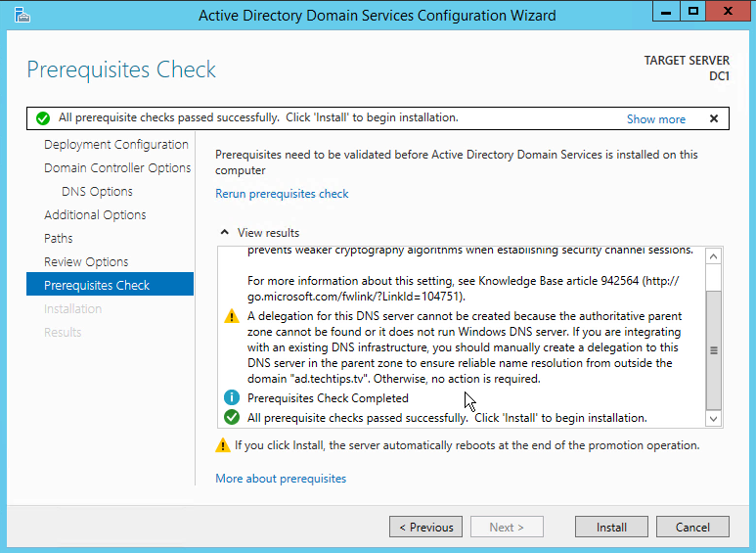756x553 pixels.
Task: Collapse the View results section
Action: [224, 233]
